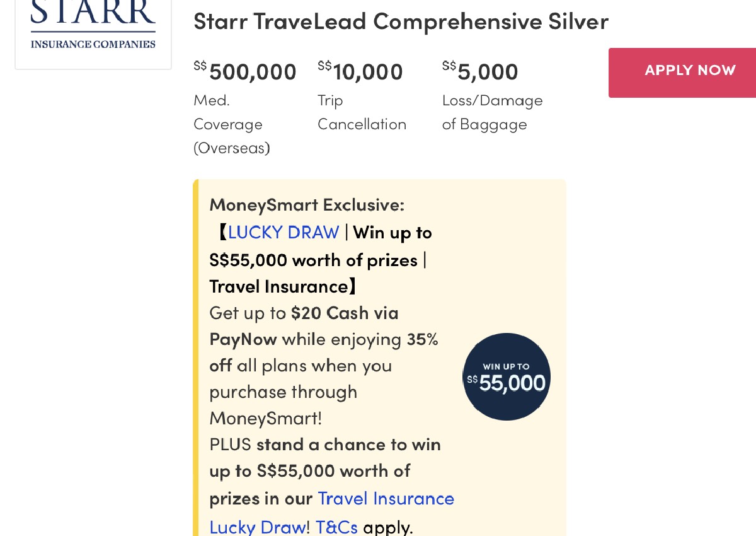Click the Med. Coverage (Overseas) label

[231, 124]
